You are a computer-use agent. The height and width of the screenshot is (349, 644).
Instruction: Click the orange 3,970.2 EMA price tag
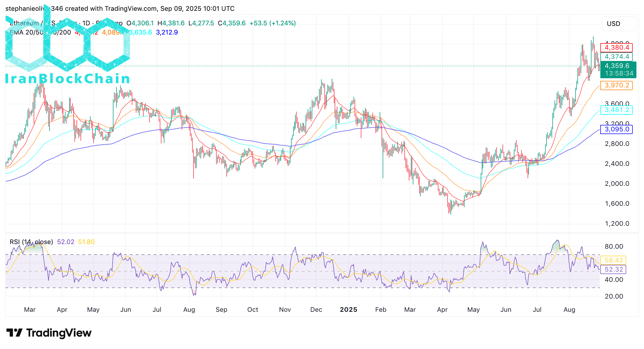617,85
